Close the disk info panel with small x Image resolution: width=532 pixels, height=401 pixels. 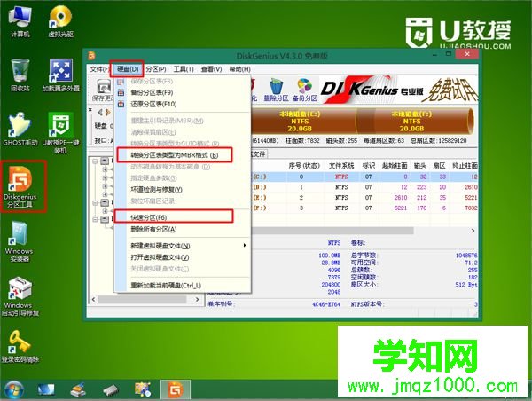(x=90, y=110)
